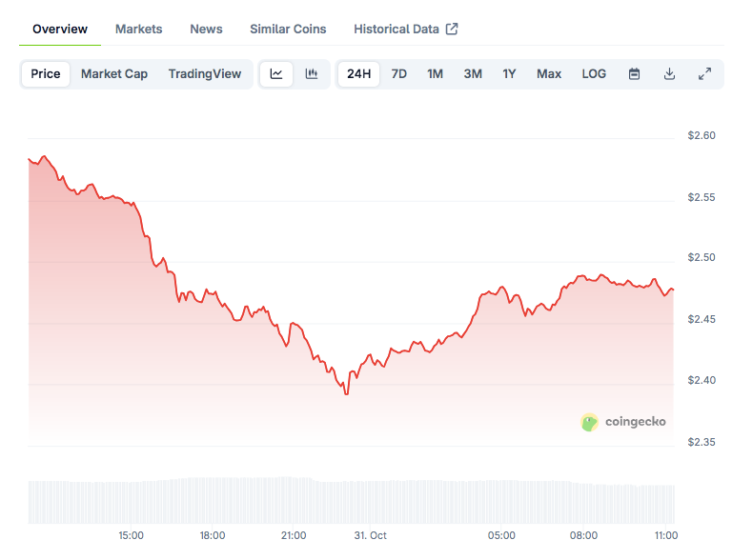Click the external link icon beside Historical Data

click(452, 30)
